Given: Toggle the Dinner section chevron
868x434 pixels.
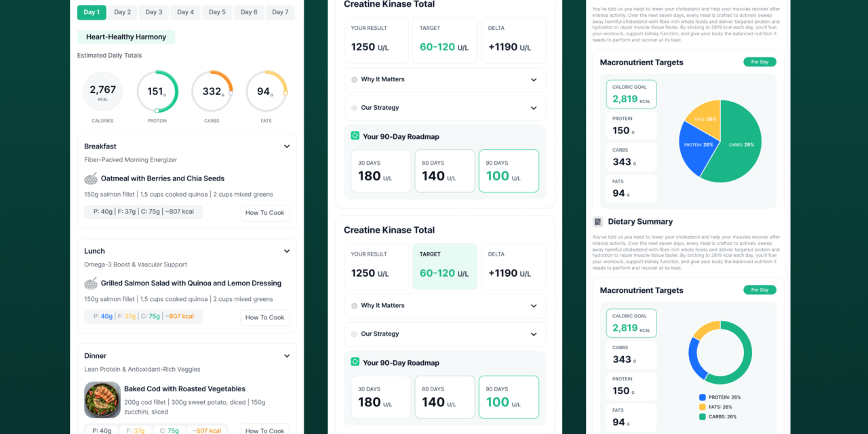Looking at the screenshot, I should [x=287, y=356].
